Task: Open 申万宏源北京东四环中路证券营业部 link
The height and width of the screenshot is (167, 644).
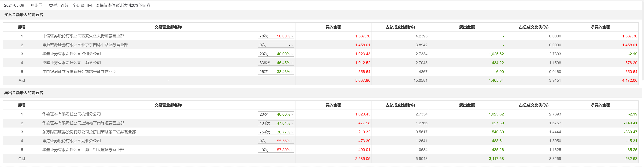Action: click(85, 45)
